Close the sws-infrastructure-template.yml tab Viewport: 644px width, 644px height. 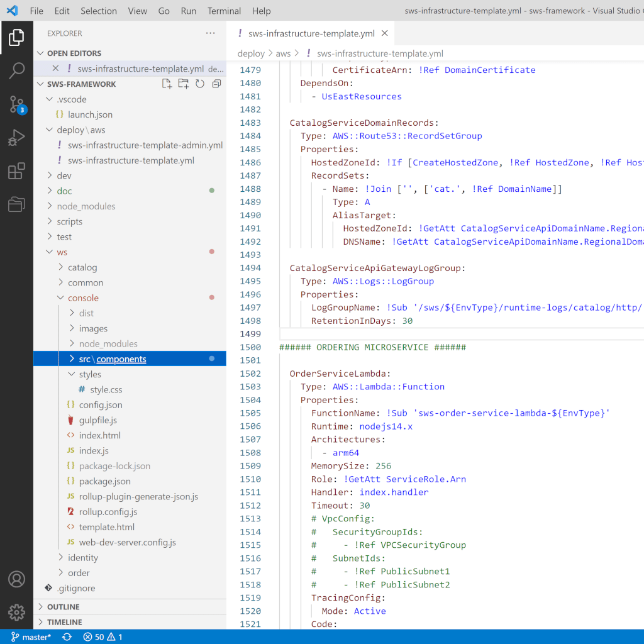384,34
